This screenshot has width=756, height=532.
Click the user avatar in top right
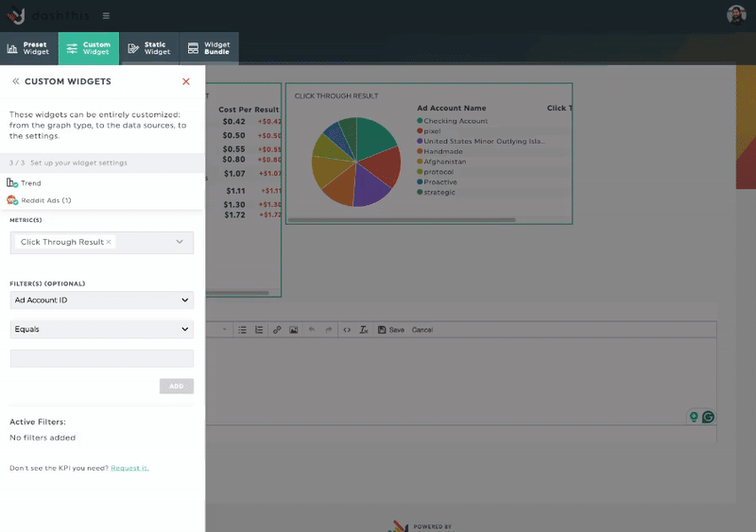736,14
